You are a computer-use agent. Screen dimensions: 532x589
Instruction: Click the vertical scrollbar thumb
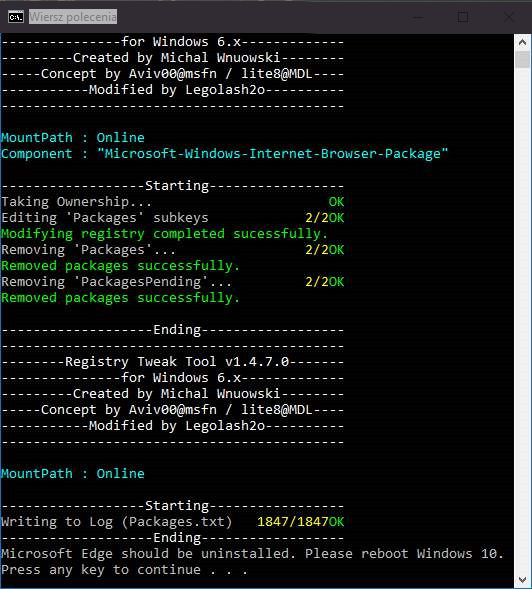522,60
